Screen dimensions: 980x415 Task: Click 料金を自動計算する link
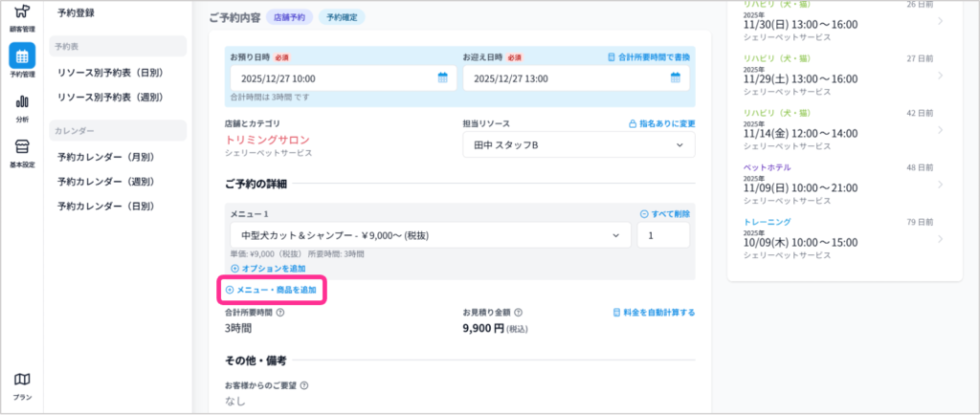pyautogui.click(x=654, y=313)
